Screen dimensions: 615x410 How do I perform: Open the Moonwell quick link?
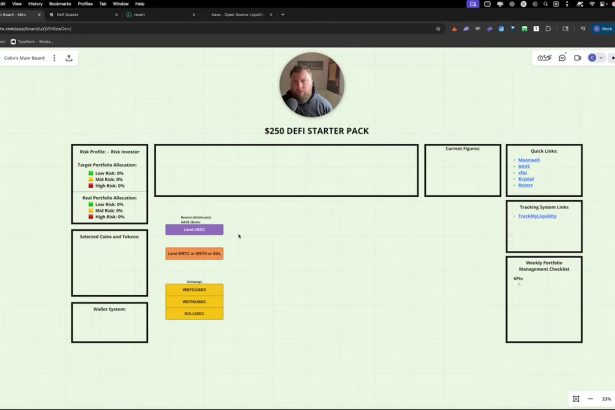pyautogui.click(x=529, y=160)
